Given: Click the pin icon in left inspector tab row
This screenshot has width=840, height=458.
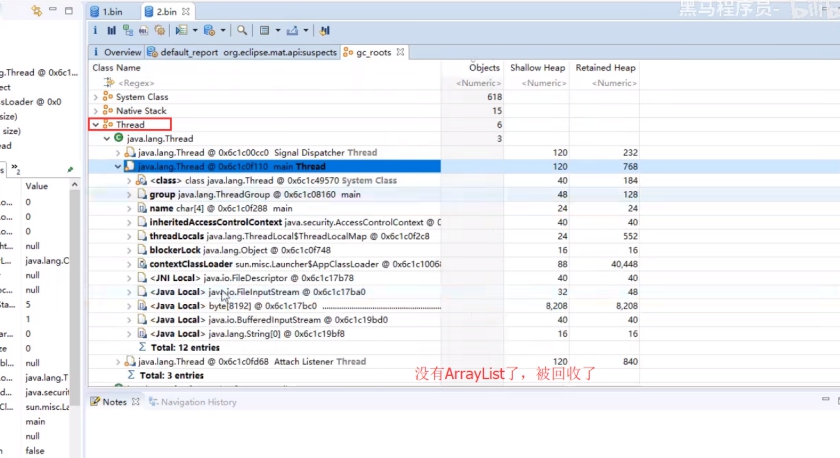Looking at the screenshot, I should tap(70, 169).
